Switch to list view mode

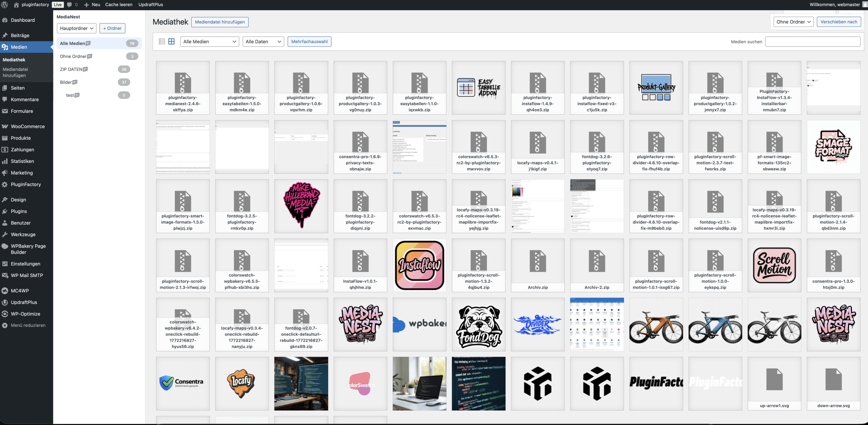(x=162, y=41)
